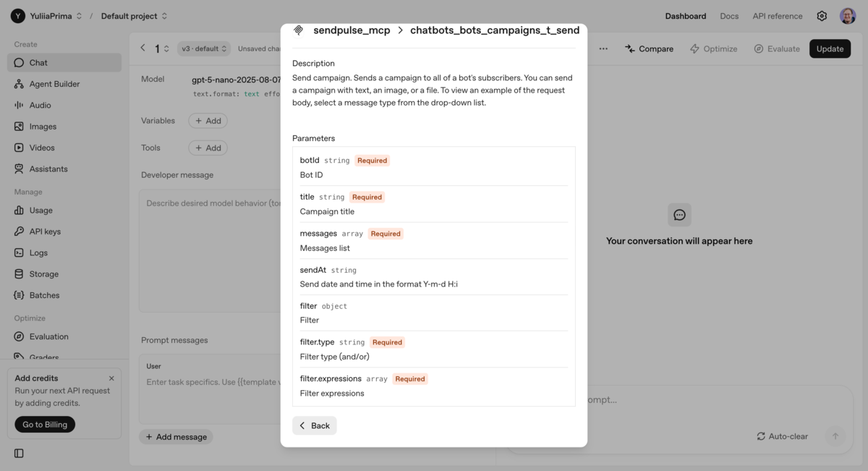This screenshot has width=868, height=471.
Task: Toggle Auto-clear for the prompt
Action: (x=785, y=436)
